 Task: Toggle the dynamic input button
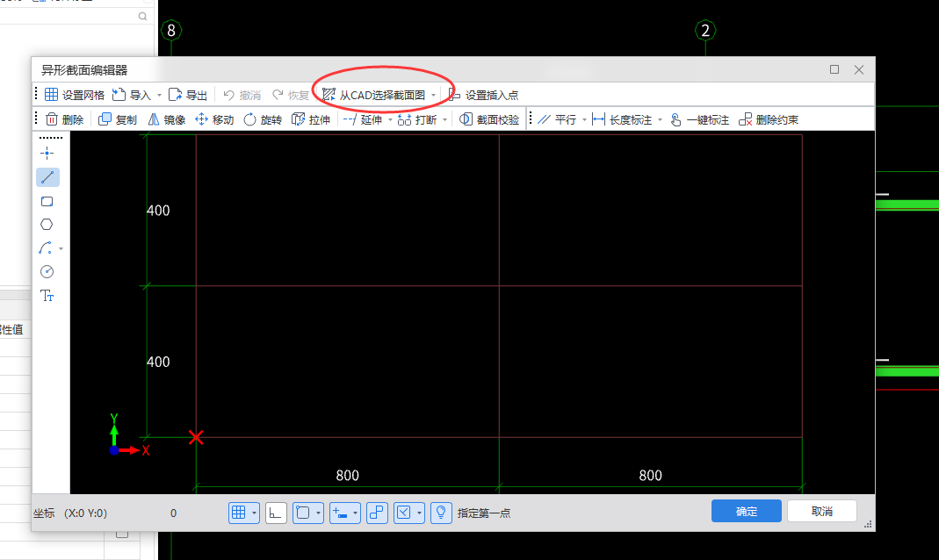click(340, 513)
